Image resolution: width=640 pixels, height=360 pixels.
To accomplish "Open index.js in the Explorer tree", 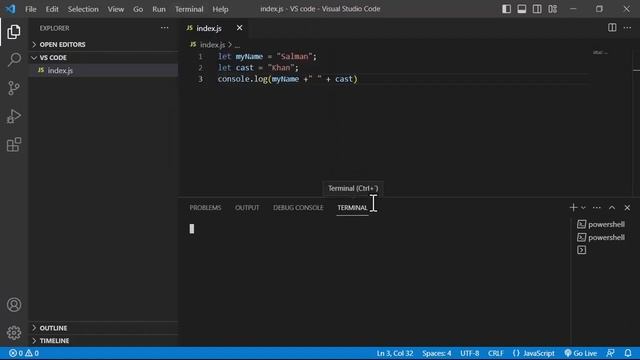I will tap(103, 70).
